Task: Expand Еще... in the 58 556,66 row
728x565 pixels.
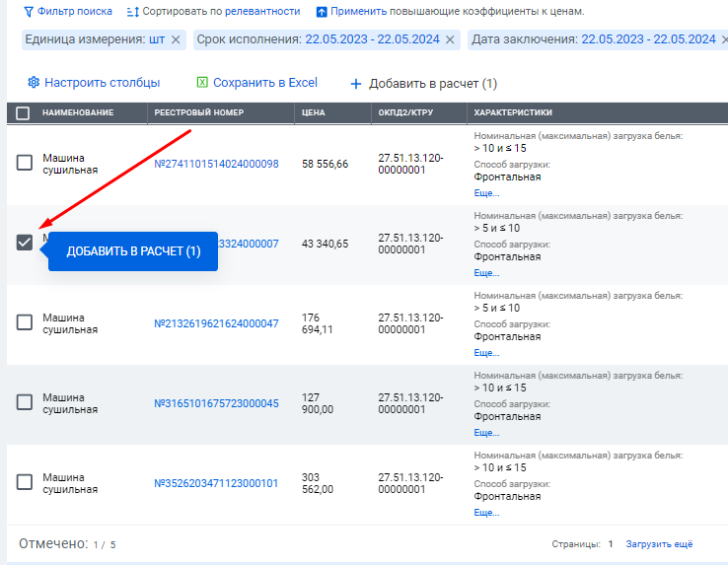Action: pyautogui.click(x=486, y=193)
